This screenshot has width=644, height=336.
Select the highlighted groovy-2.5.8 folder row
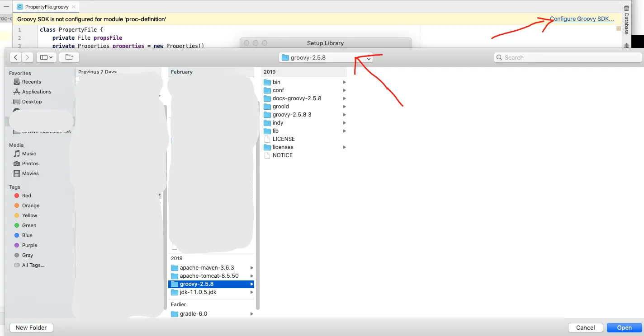click(211, 284)
